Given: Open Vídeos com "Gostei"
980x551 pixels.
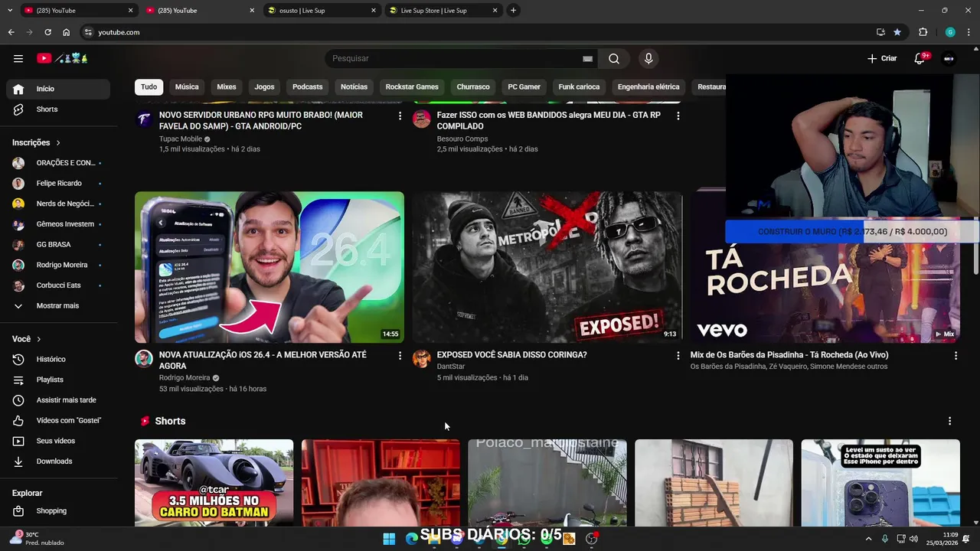Looking at the screenshot, I should 58,421.
